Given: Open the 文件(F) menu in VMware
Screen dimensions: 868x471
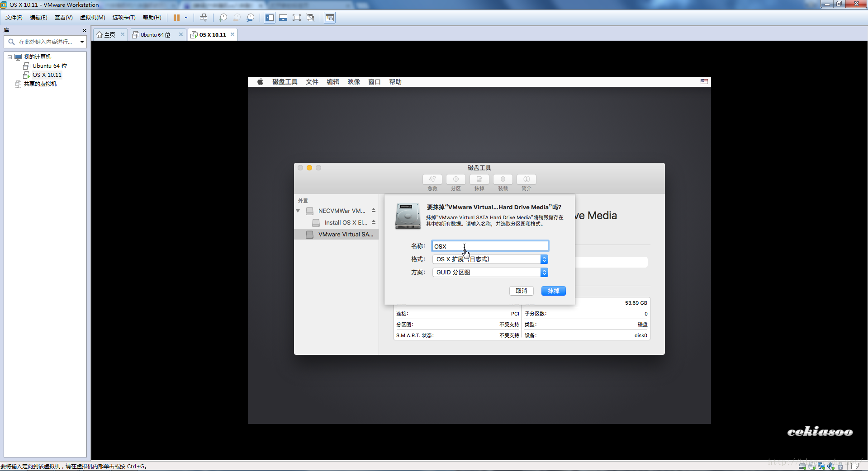Looking at the screenshot, I should (14, 18).
